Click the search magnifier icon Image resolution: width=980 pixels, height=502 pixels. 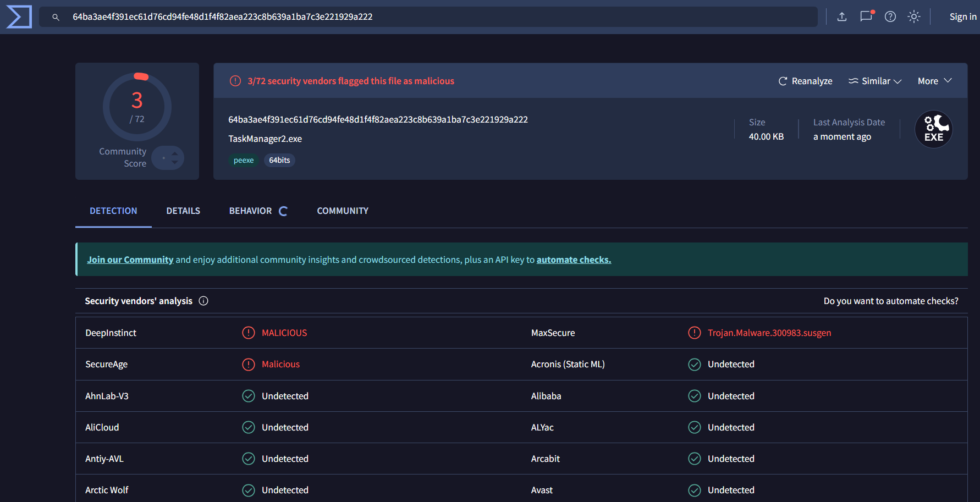tap(56, 17)
